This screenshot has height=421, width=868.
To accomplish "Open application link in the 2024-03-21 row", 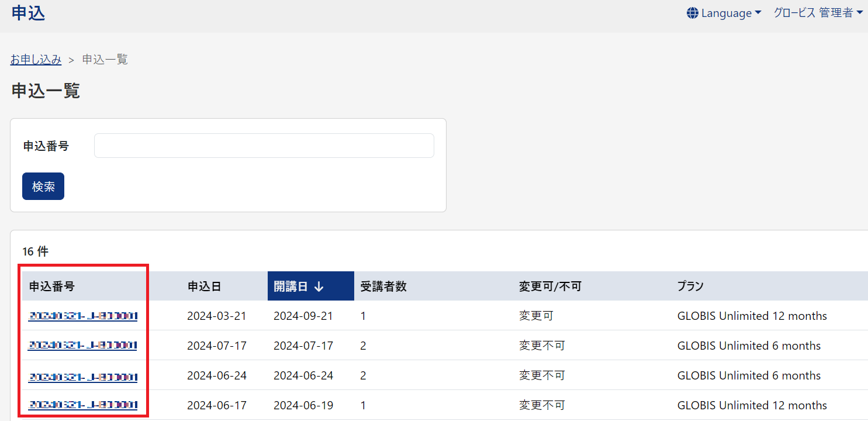I will [x=83, y=316].
